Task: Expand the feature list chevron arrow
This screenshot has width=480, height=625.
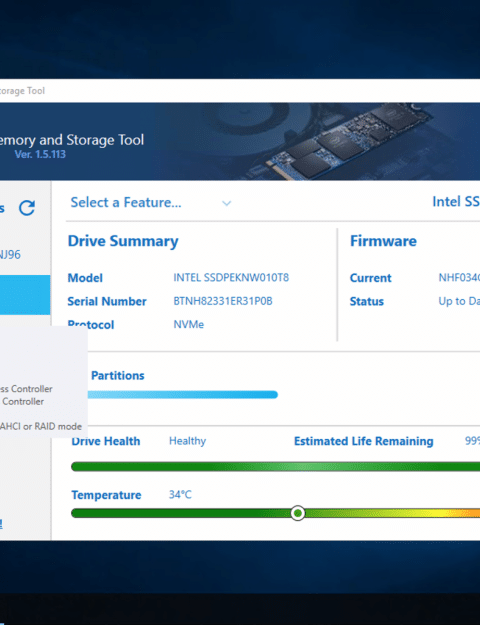Action: (x=226, y=204)
